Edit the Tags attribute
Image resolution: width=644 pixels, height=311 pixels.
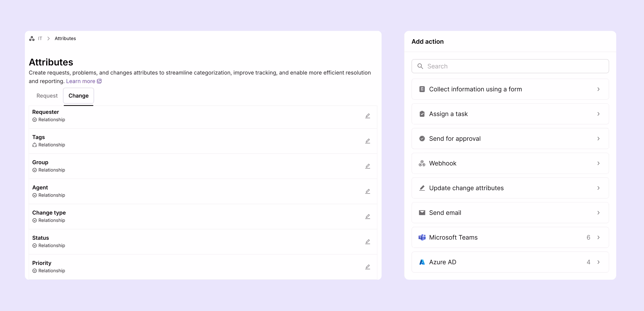coord(368,141)
